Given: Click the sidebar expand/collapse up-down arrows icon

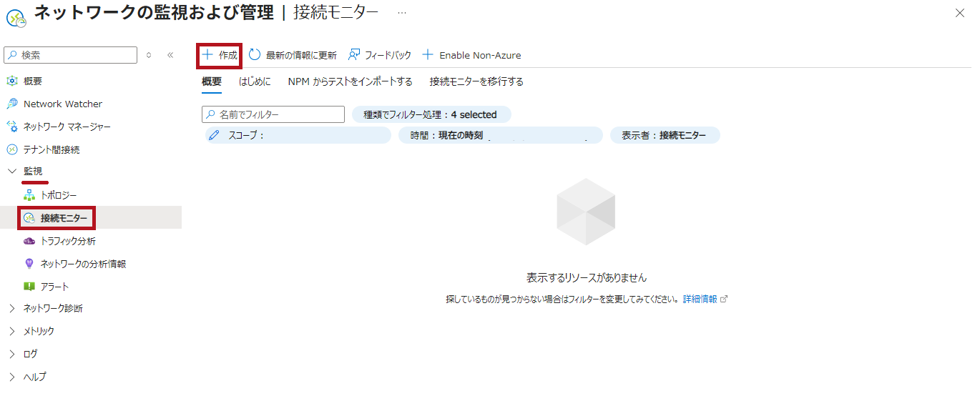Looking at the screenshot, I should click(149, 55).
